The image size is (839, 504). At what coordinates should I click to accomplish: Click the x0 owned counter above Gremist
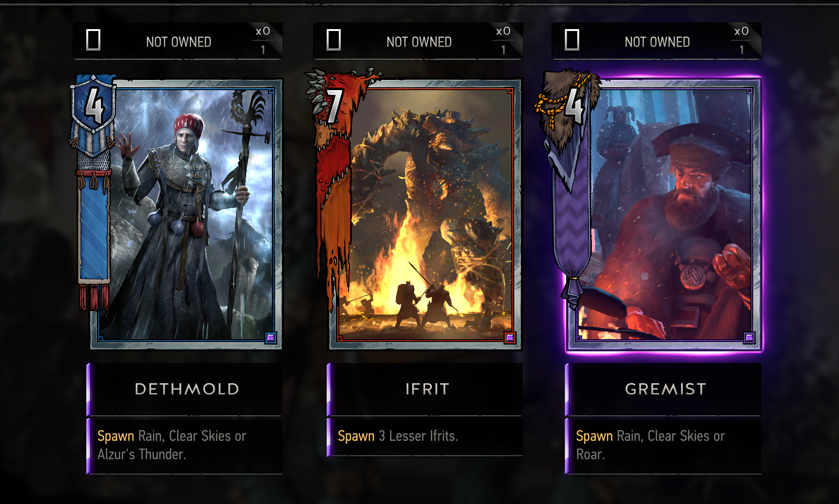pos(742,31)
